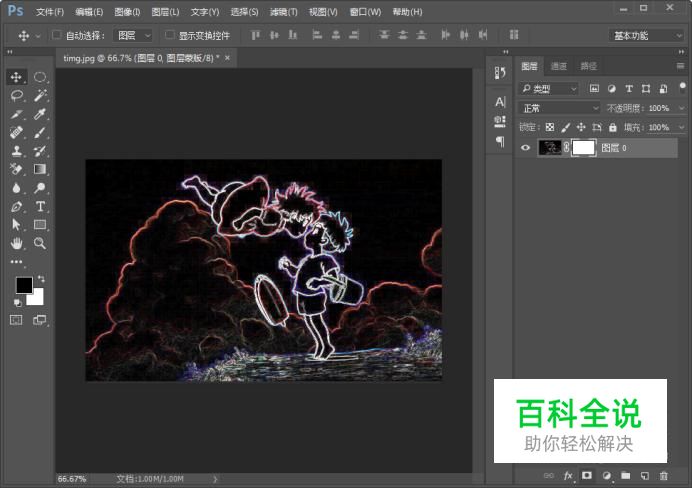Reset default foreground and background colors
This screenshot has width=692, height=488.
[18, 303]
